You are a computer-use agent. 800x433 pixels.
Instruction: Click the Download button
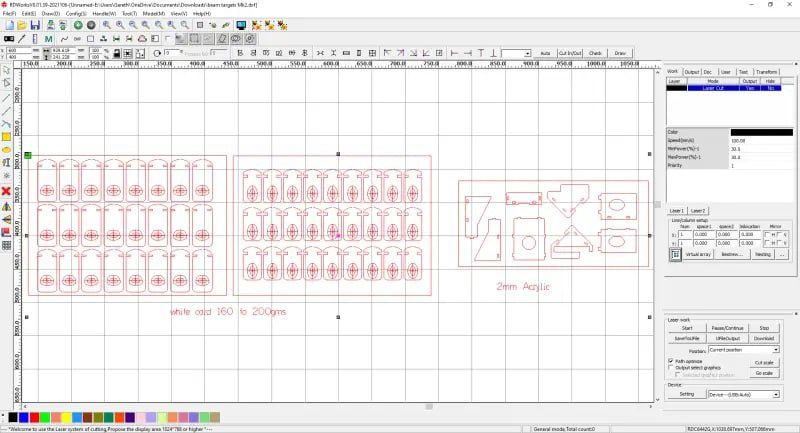(764, 338)
